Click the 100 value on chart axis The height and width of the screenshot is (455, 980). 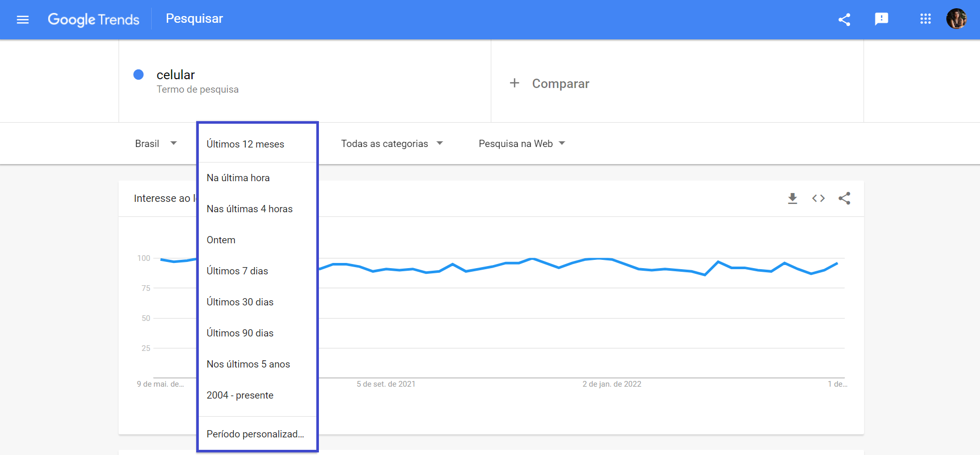[x=143, y=258]
